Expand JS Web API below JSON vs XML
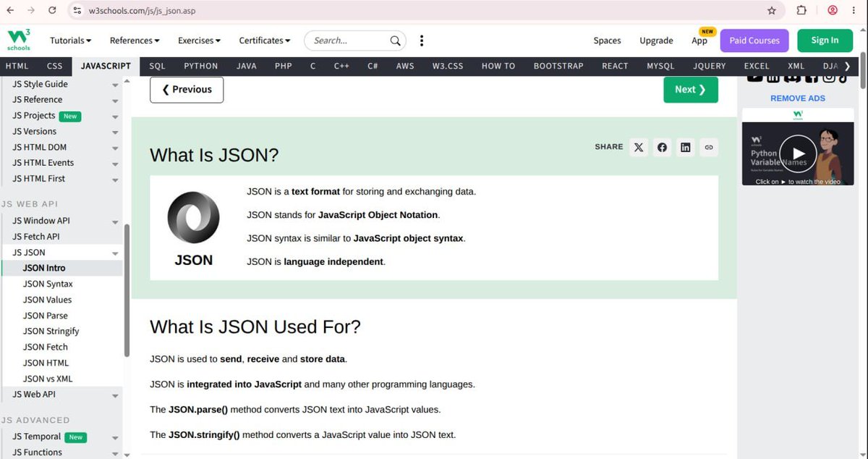The width and height of the screenshot is (868, 459). click(115, 395)
